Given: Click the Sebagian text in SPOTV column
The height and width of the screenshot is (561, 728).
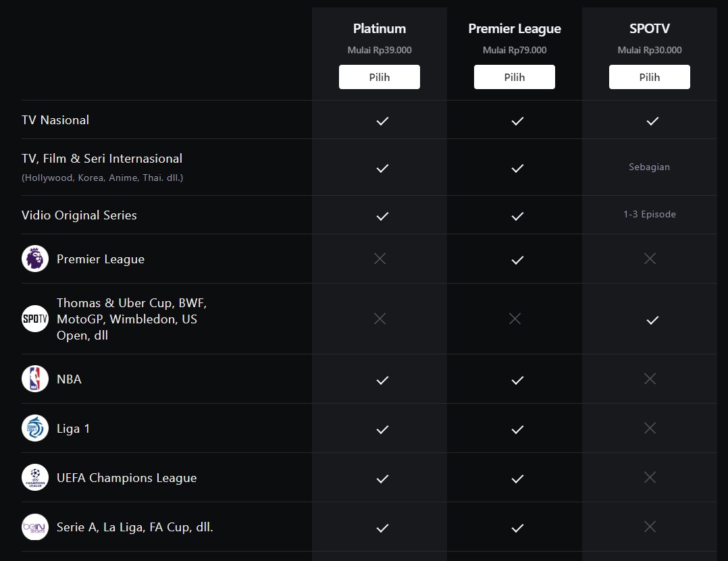Looking at the screenshot, I should 649,167.
